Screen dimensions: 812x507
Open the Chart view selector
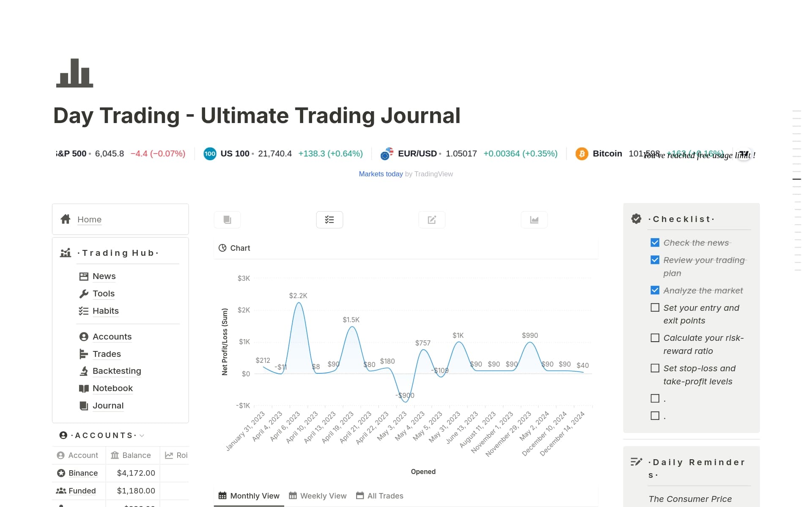[235, 248]
